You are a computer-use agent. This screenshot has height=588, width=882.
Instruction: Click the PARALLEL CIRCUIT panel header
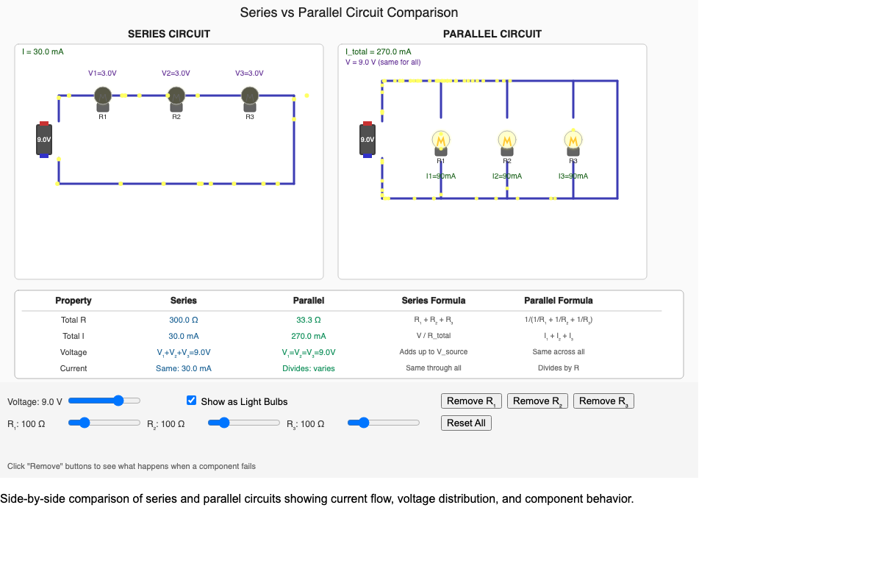492,34
